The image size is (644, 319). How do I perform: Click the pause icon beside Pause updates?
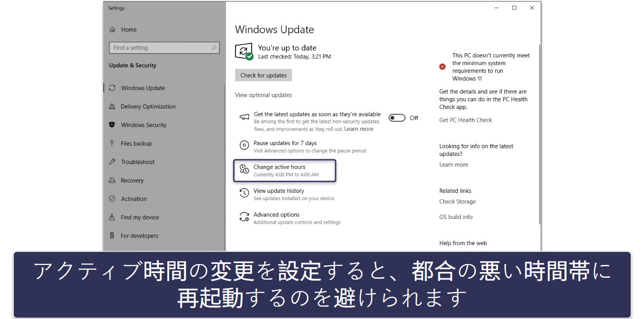(x=244, y=146)
